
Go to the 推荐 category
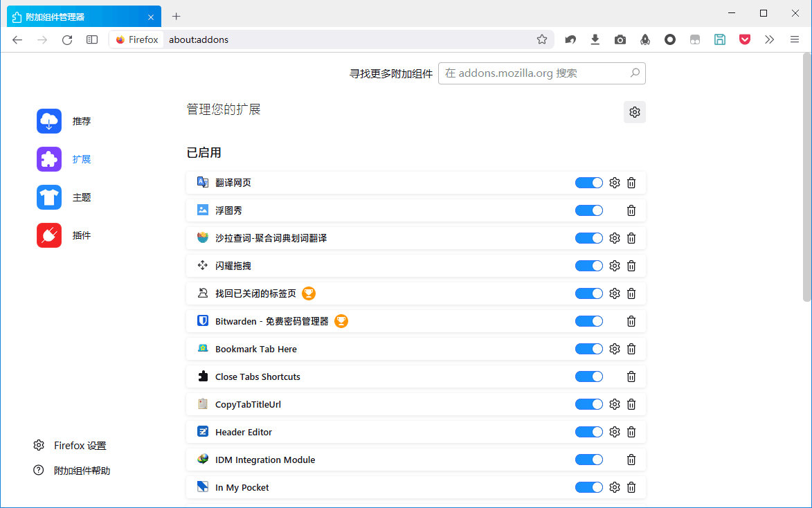click(x=64, y=121)
